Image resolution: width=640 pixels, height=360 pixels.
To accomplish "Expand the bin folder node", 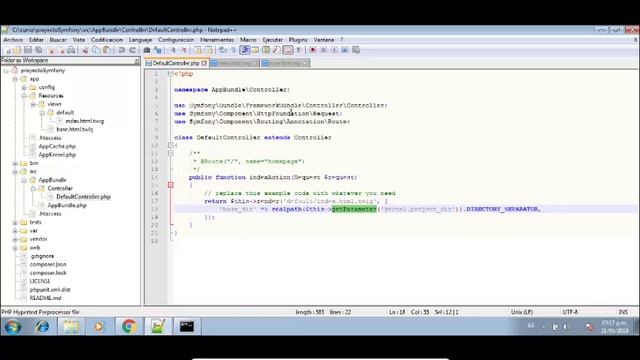I will point(15,163).
